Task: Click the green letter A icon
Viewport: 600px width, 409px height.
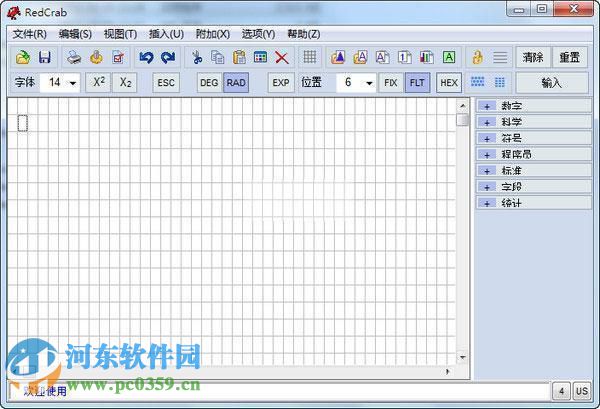Action: (x=449, y=57)
